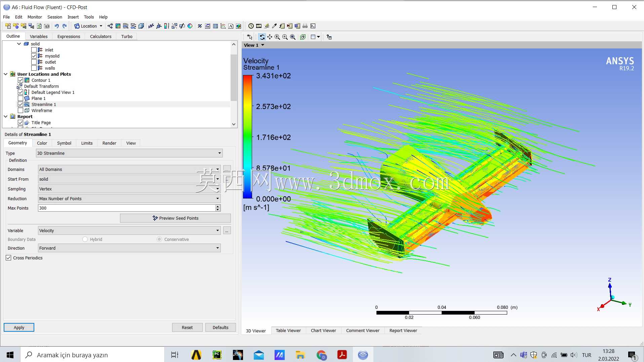Click the Undo arrow icon
This screenshot has width=644, height=362.
[56, 26]
